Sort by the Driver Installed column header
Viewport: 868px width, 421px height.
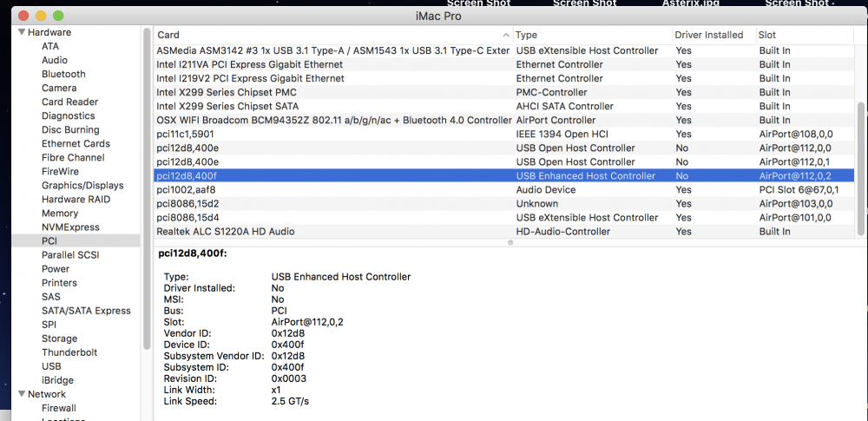(714, 35)
